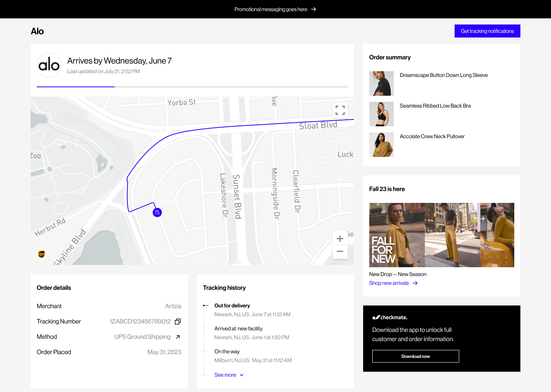Select the Out for delivery entry
Screen dimensions: 551x392
click(253, 310)
